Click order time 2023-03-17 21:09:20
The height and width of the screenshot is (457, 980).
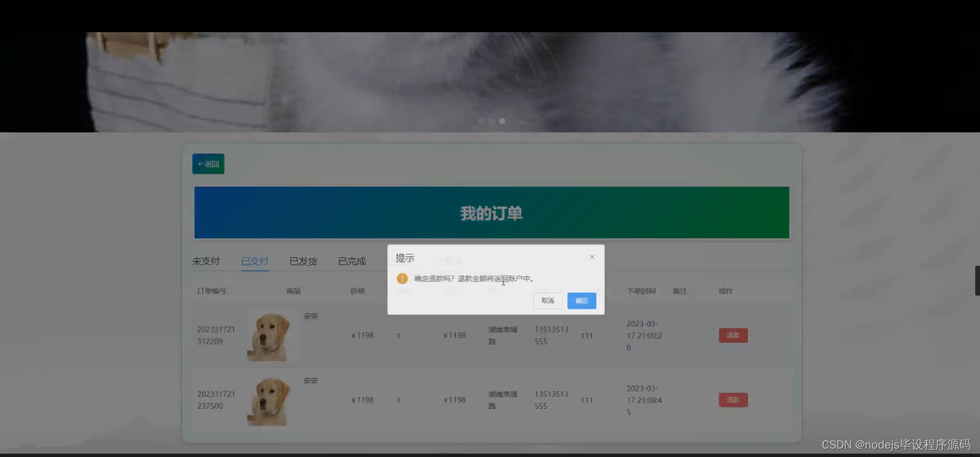pyautogui.click(x=644, y=335)
